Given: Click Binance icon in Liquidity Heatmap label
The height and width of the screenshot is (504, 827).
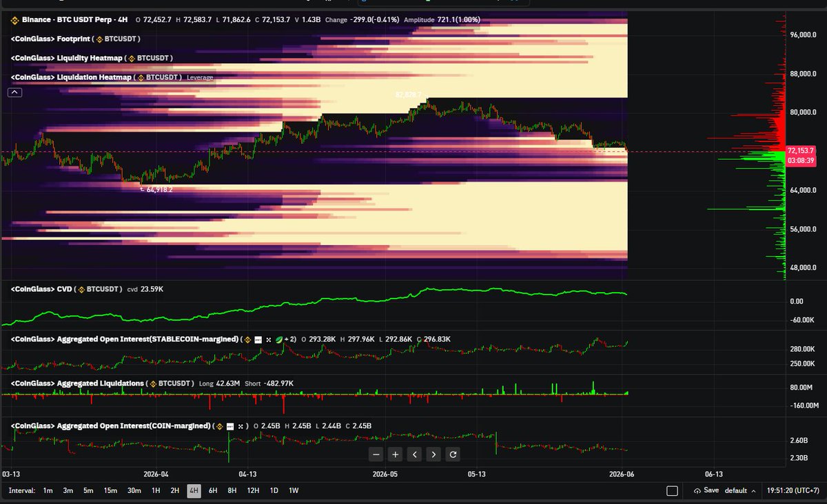Looking at the screenshot, I should click(x=130, y=59).
